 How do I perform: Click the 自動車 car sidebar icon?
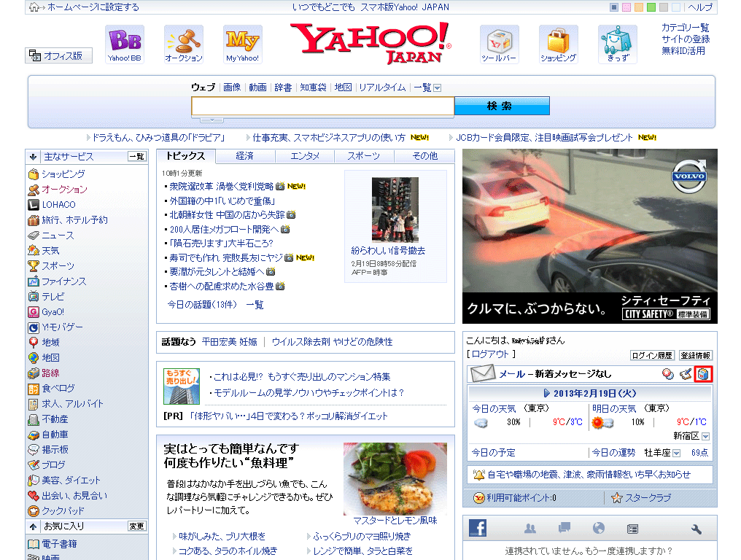tap(33, 435)
